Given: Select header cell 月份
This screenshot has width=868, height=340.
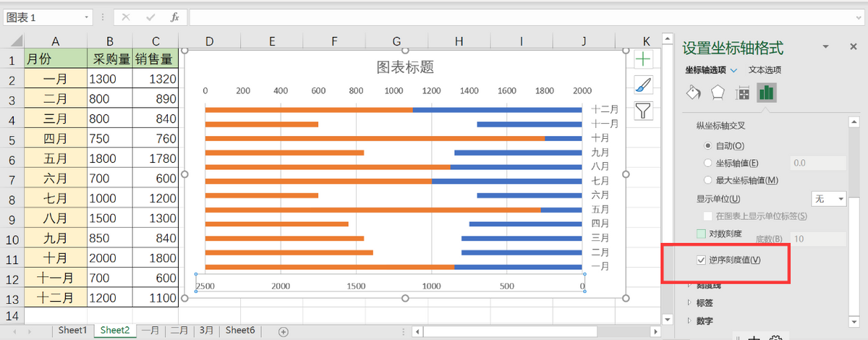Looking at the screenshot, I should [56, 59].
